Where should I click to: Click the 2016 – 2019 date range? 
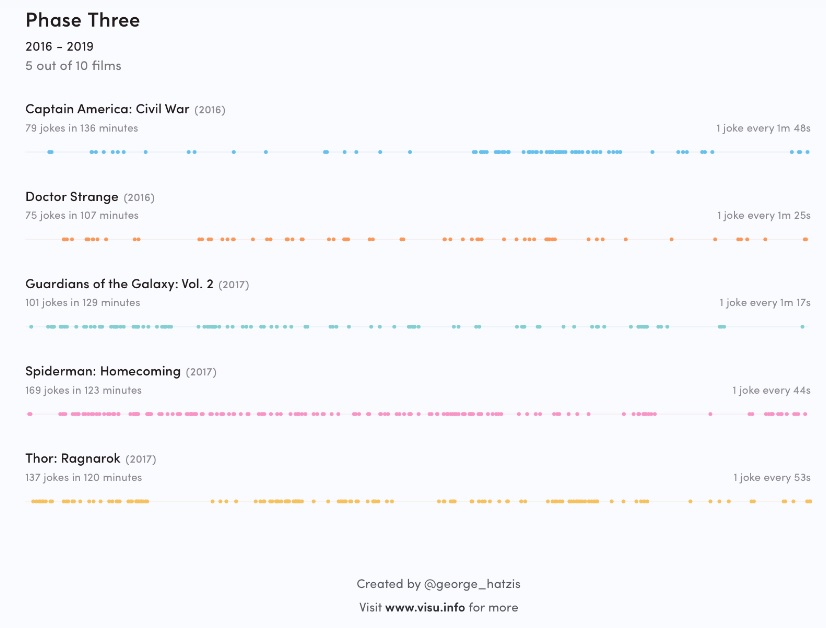click(59, 46)
